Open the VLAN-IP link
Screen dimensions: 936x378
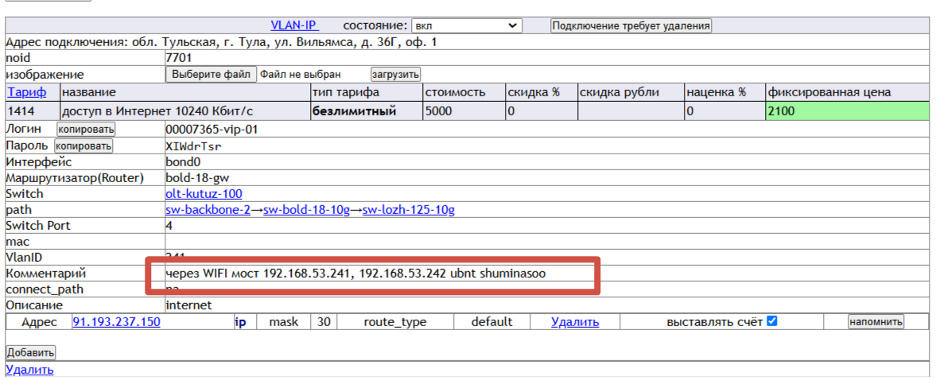[x=295, y=26]
